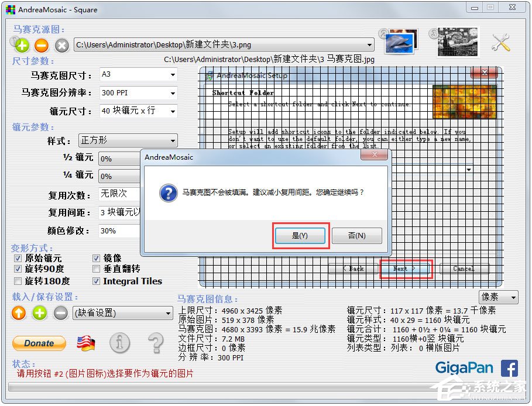The height and width of the screenshot is (406, 532).
Task: Click the 上限尺寸 4960 x 3425 像素 text
Action: pyautogui.click(x=231, y=311)
